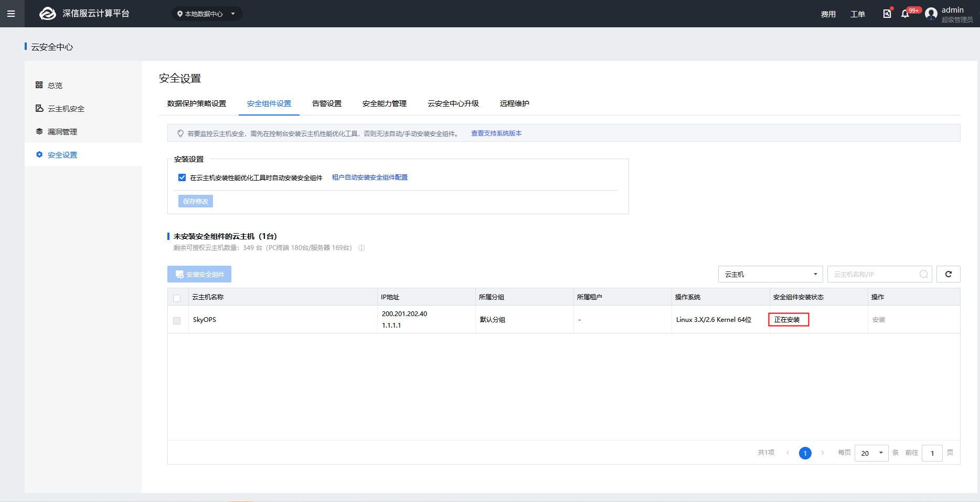Open the notification bell icon

click(905, 14)
